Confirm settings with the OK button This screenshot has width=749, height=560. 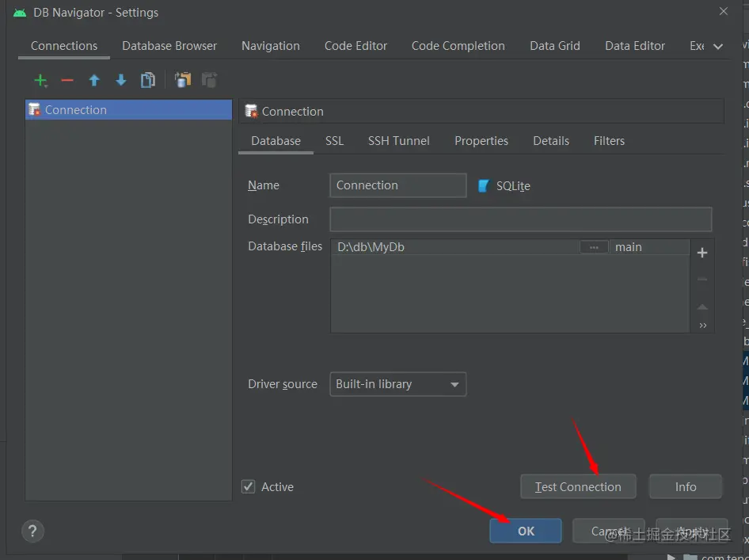526,531
